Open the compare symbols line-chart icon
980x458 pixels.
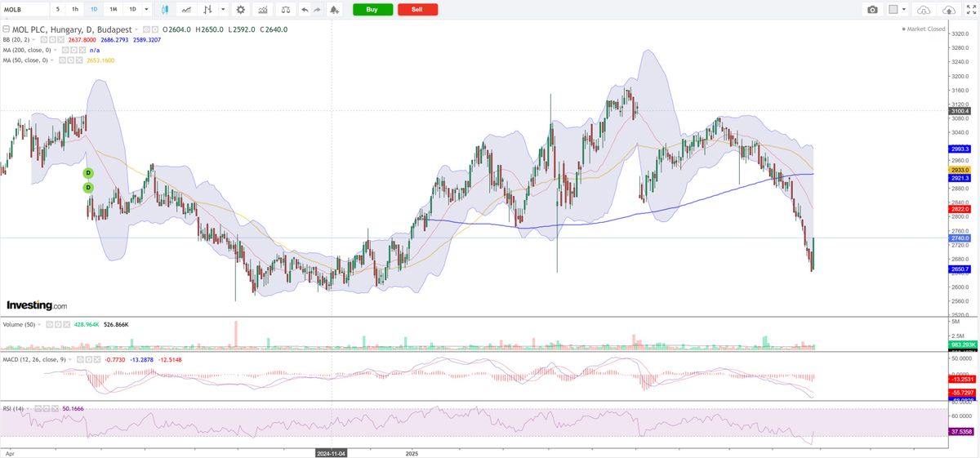pyautogui.click(x=186, y=9)
